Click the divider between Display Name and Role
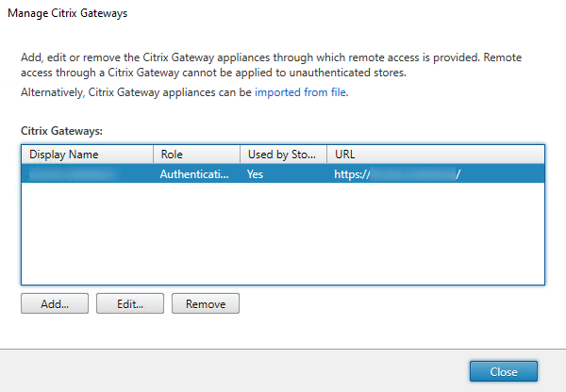The width and height of the screenshot is (566, 392). tap(153, 154)
